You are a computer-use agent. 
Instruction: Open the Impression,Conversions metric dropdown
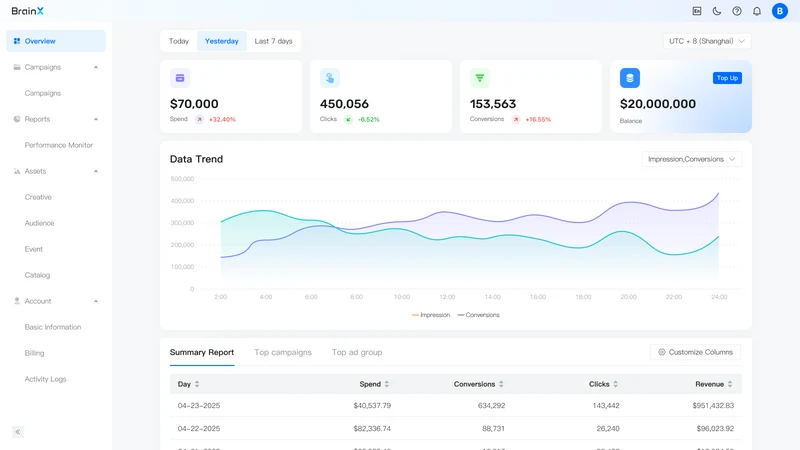[691, 159]
